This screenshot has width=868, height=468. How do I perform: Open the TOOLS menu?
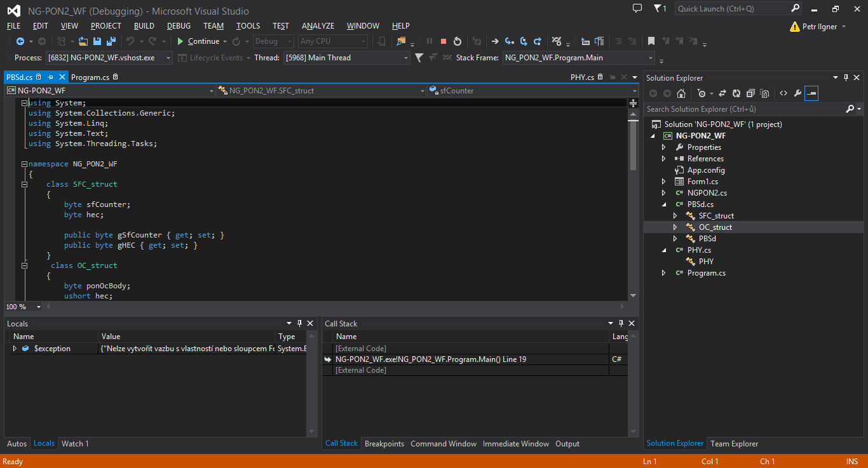pos(248,26)
